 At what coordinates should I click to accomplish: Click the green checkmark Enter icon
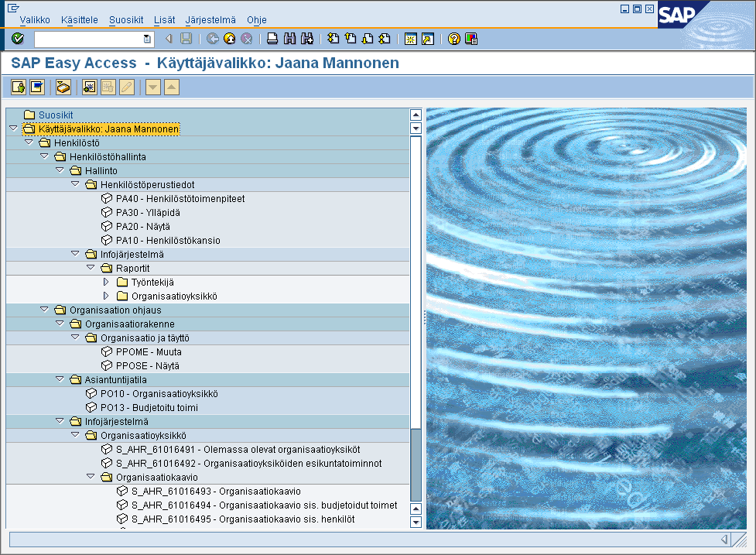click(18, 39)
